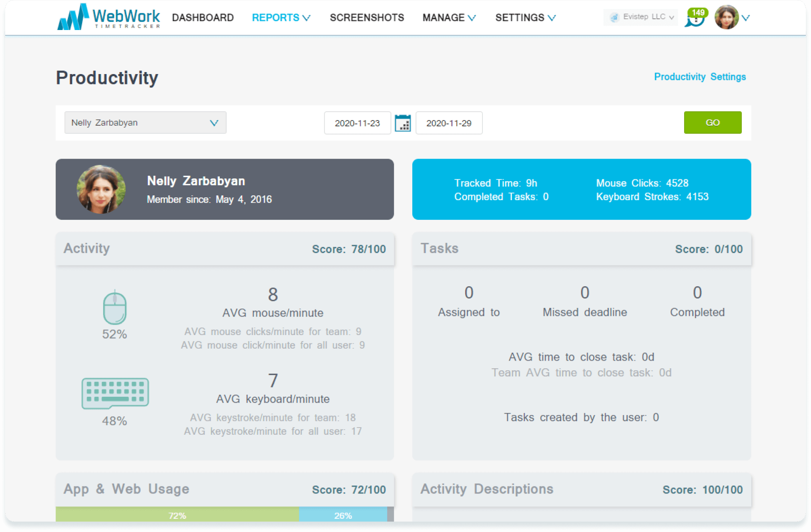Screen dimensions: 811x532
Task: Go to the Dashboard page
Action: coord(203,18)
